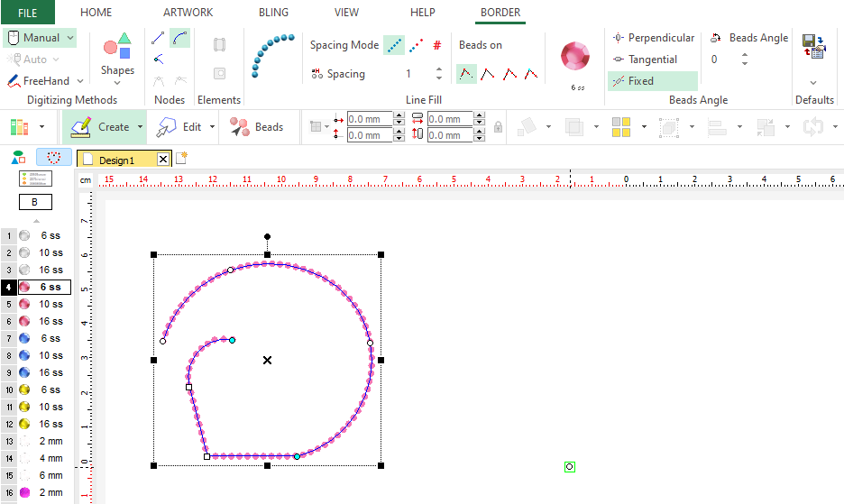The height and width of the screenshot is (504, 844).
Task: Open the yellow grid arrange dropdown
Action: [x=644, y=127]
